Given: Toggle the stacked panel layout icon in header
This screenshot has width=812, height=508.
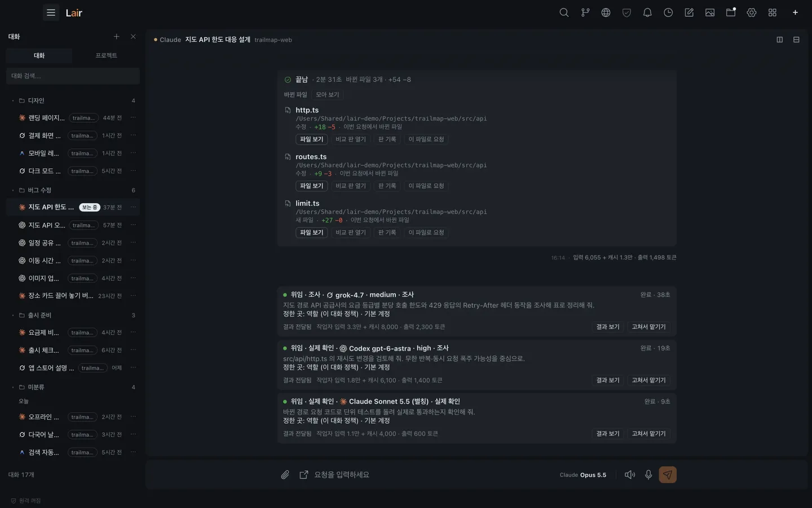Looking at the screenshot, I should click(796, 40).
